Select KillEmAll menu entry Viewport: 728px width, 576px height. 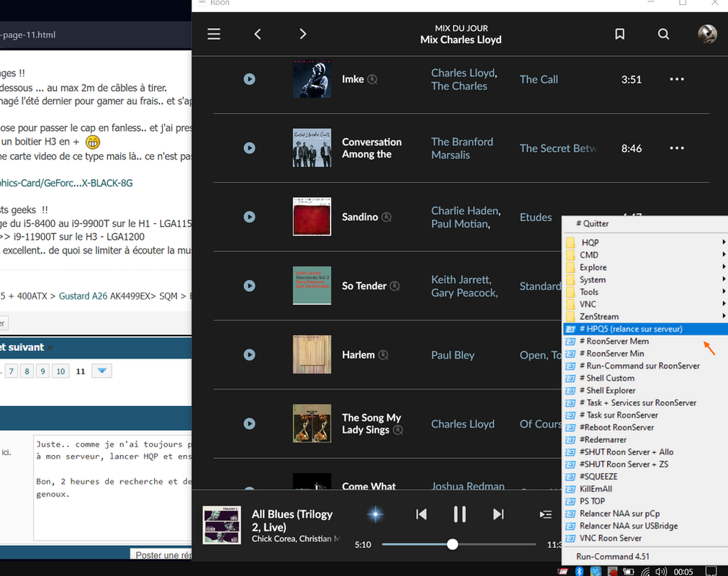[x=645, y=489]
